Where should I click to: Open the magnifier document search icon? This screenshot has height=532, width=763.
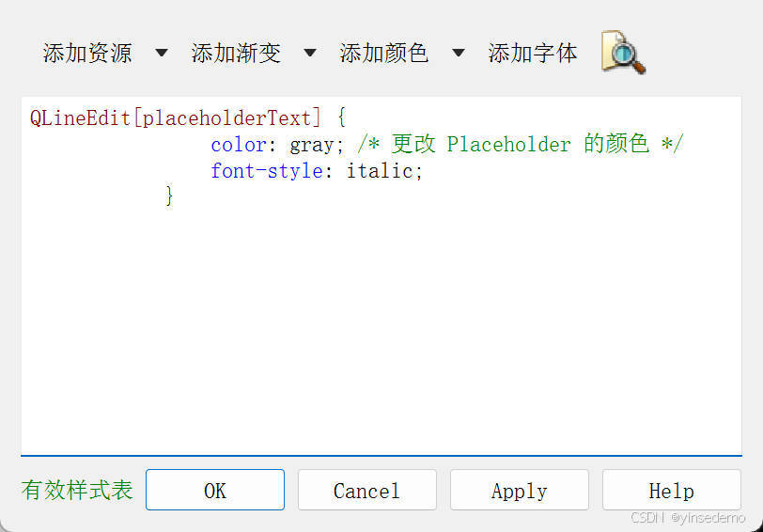click(623, 53)
